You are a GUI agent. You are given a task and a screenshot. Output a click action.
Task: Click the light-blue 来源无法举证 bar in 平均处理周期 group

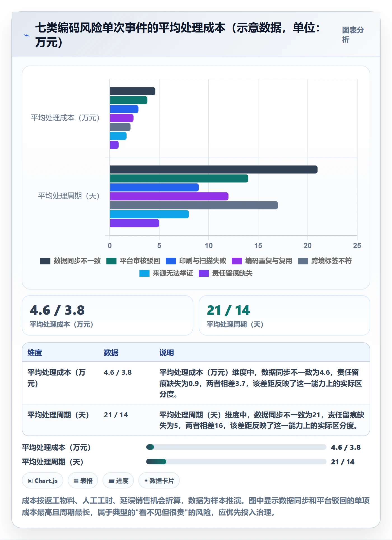click(x=149, y=214)
